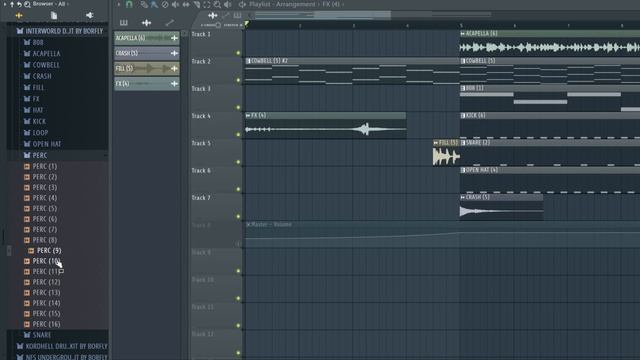640x360 pixels.
Task: Mute Track 4 with its green dot
Action: tap(238, 135)
